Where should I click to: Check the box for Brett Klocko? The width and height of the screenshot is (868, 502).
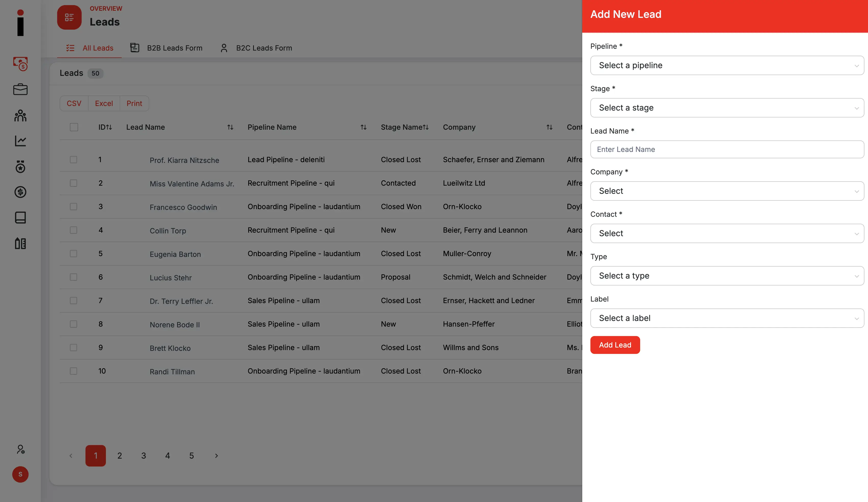click(73, 348)
